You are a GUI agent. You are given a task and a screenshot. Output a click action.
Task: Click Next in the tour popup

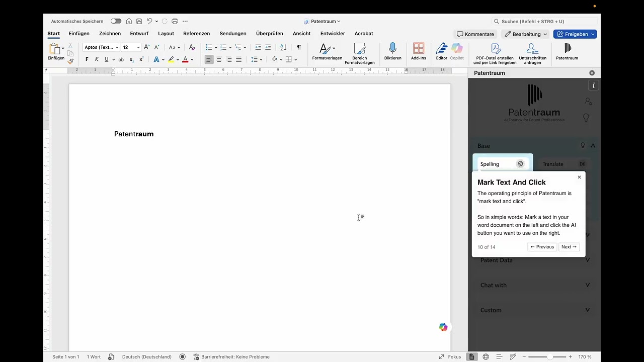tap(569, 247)
